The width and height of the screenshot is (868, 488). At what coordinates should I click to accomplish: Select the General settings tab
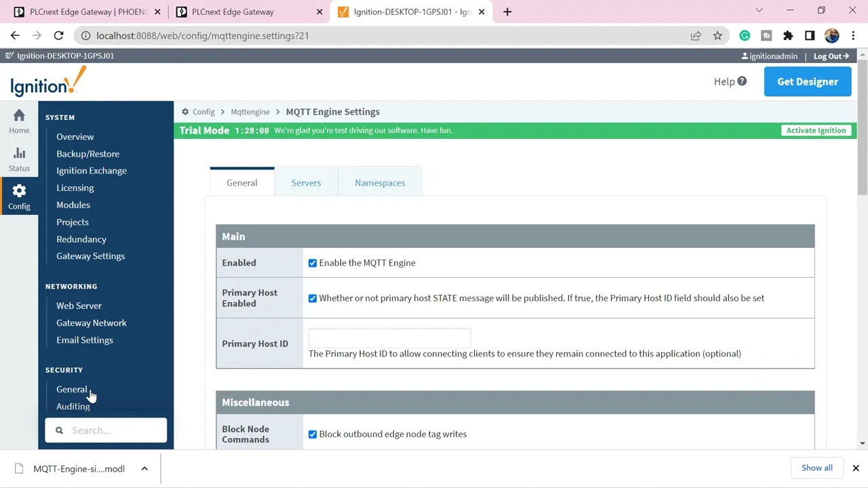click(x=242, y=182)
